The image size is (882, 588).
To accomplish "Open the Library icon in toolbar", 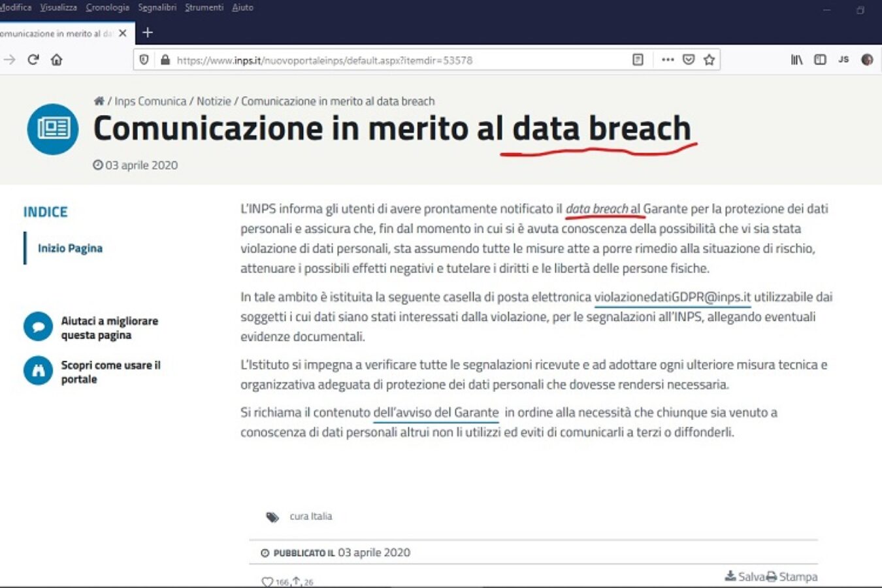I will click(x=796, y=59).
